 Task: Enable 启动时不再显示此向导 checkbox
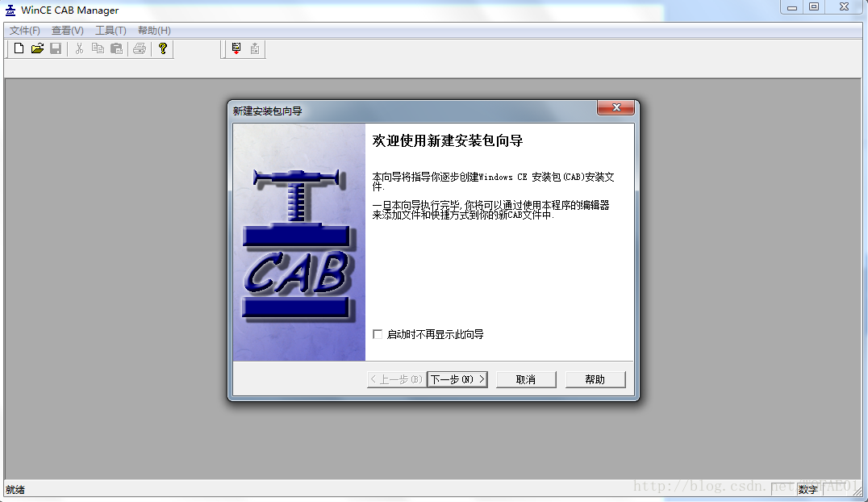click(x=378, y=334)
